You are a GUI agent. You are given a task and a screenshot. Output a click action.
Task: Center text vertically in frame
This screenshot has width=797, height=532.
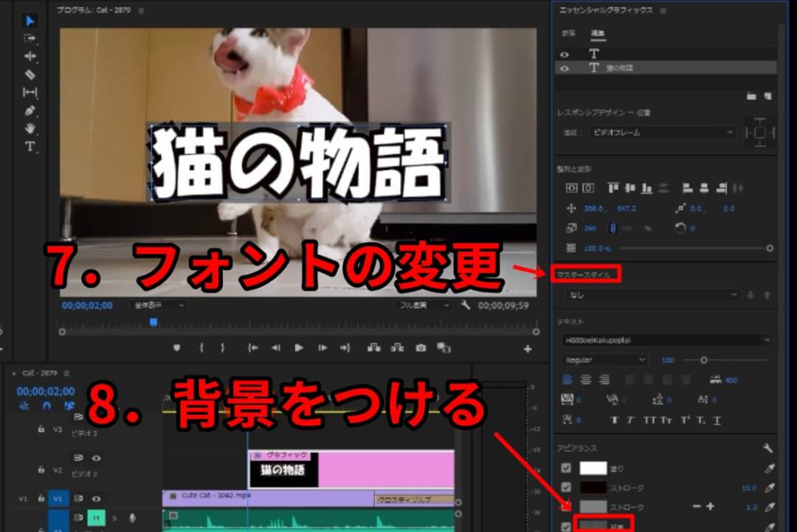pyautogui.click(x=571, y=188)
